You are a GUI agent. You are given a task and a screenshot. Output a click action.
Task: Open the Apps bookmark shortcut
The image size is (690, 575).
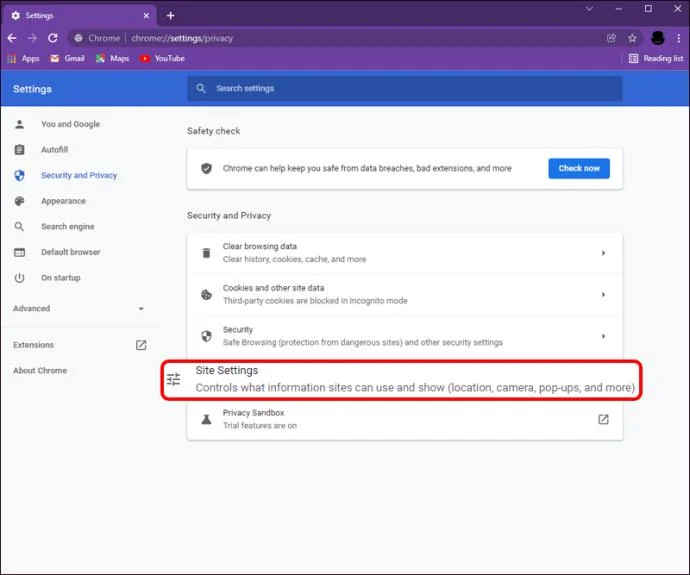24,59
